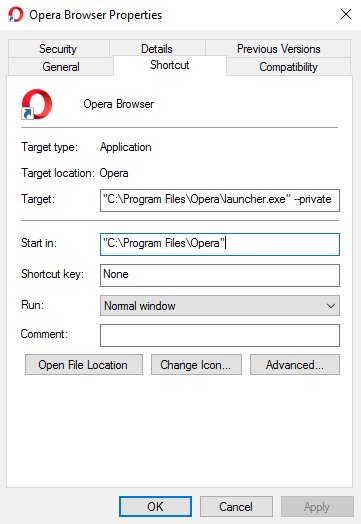This screenshot has height=524, width=361.
Task: Open the Compatibility tab
Action: (x=288, y=67)
